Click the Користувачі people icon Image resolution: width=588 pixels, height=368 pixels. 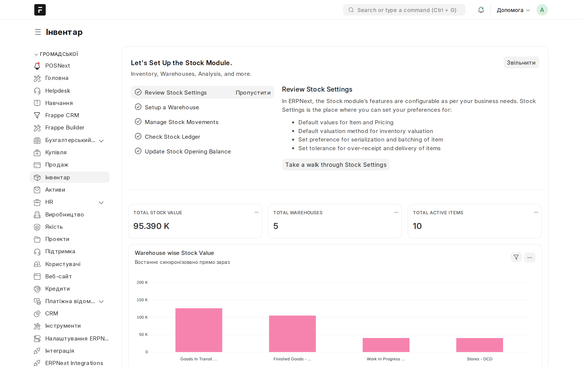37,264
